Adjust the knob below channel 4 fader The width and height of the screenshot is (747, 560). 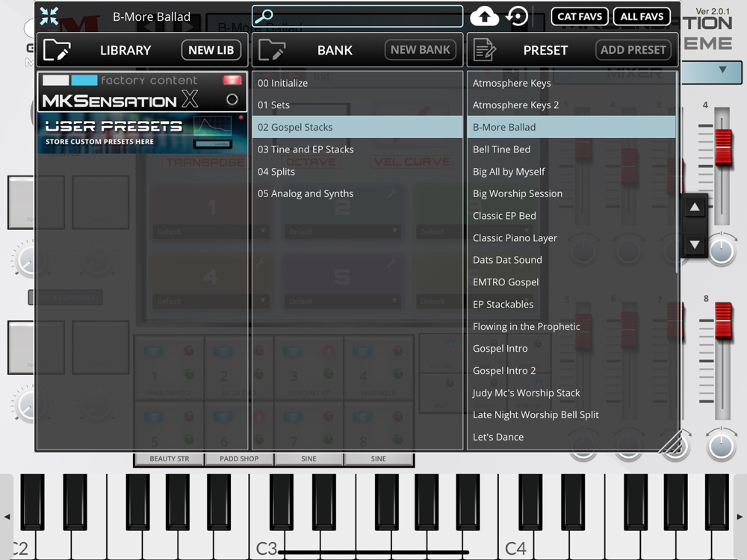click(x=722, y=250)
